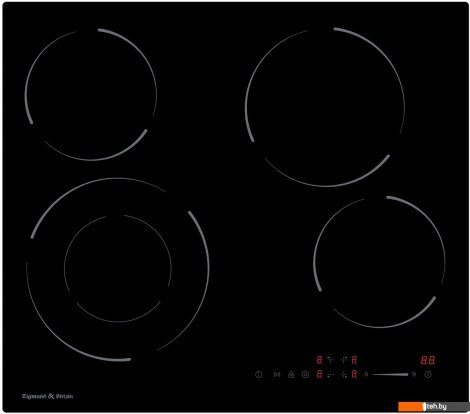Tap the two-digit red timer display
Image resolution: width=470 pixels, height=414 pixels.
point(428,360)
